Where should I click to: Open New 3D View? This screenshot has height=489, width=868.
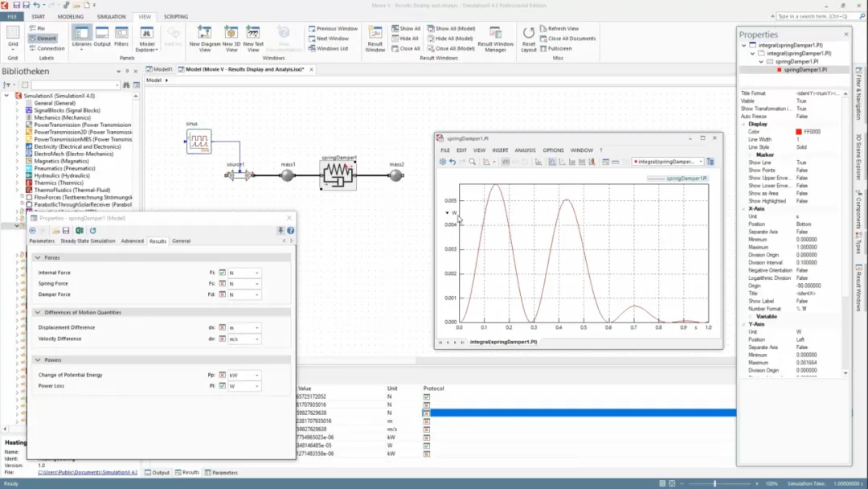point(231,39)
